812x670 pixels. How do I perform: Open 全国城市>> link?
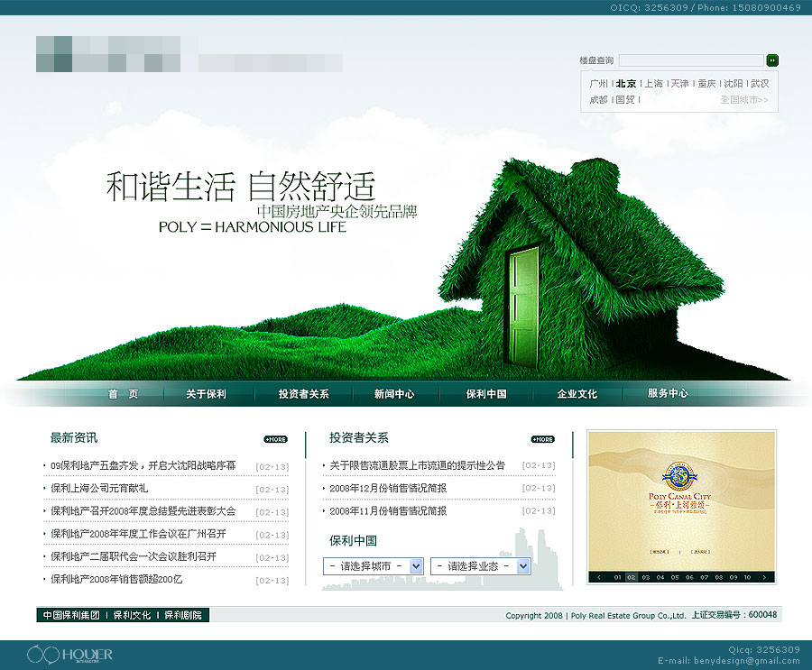[744, 100]
